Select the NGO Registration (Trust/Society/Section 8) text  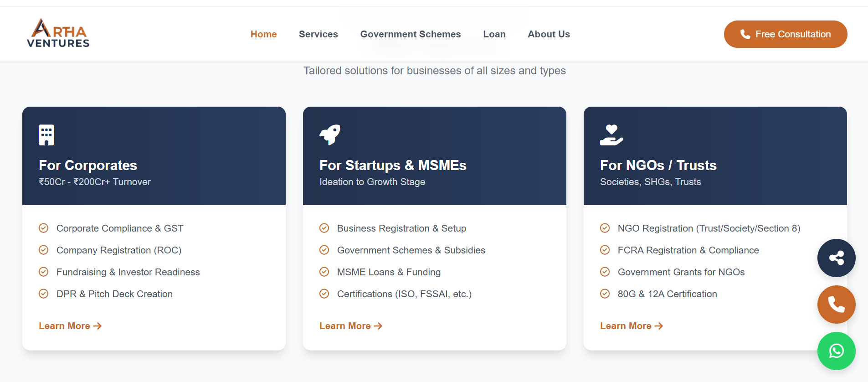(x=709, y=228)
